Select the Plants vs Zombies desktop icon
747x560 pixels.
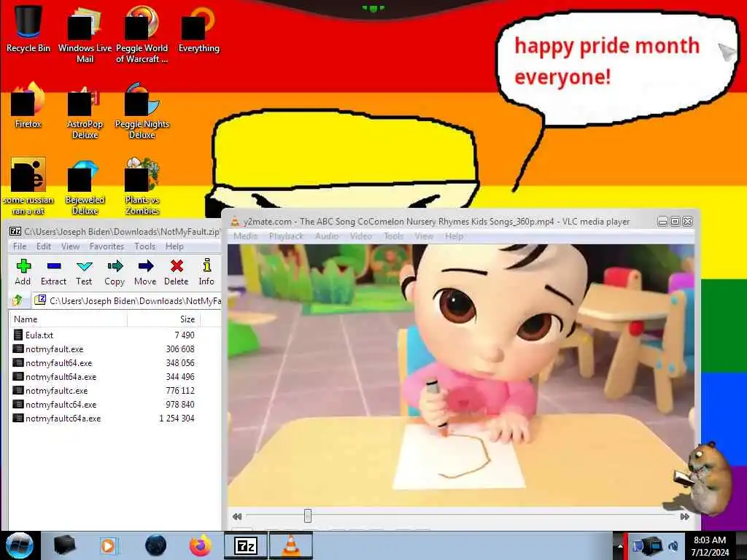coord(142,187)
